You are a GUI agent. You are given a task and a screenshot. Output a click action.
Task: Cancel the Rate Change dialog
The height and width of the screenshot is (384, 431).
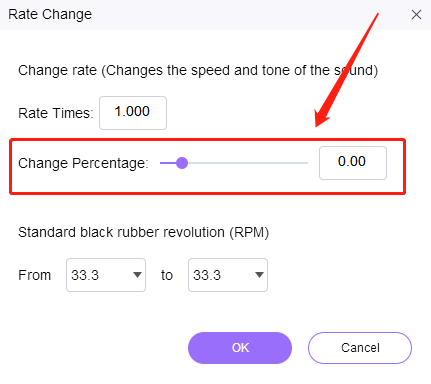pyautogui.click(x=360, y=348)
